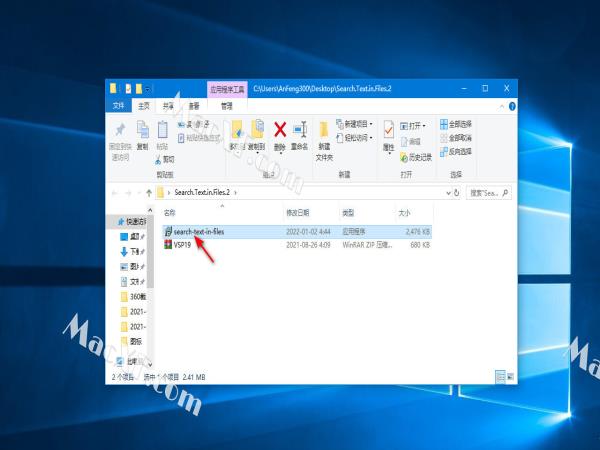Viewport: 600px width, 450px height.
Task: Open Pictures (图片) in navigation pane
Action: 132,267
